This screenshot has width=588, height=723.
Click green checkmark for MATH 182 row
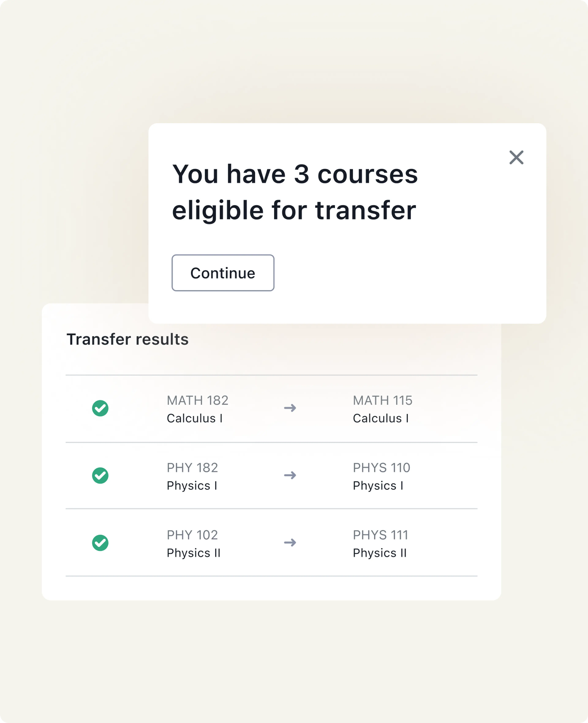click(100, 408)
